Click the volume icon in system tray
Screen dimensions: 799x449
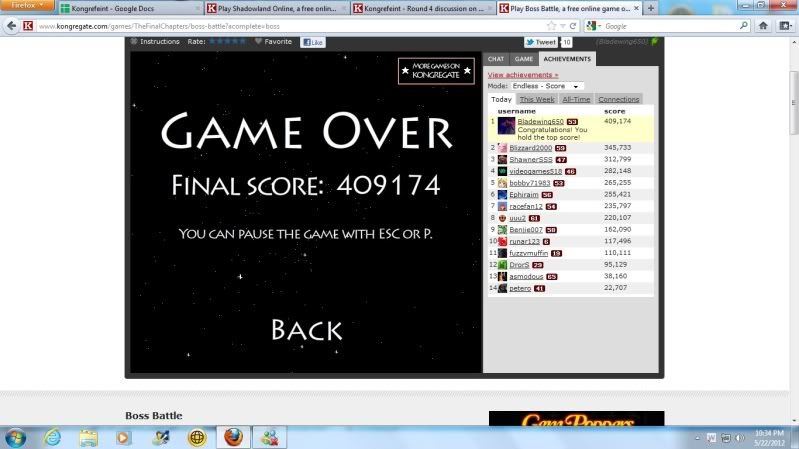(x=739, y=438)
